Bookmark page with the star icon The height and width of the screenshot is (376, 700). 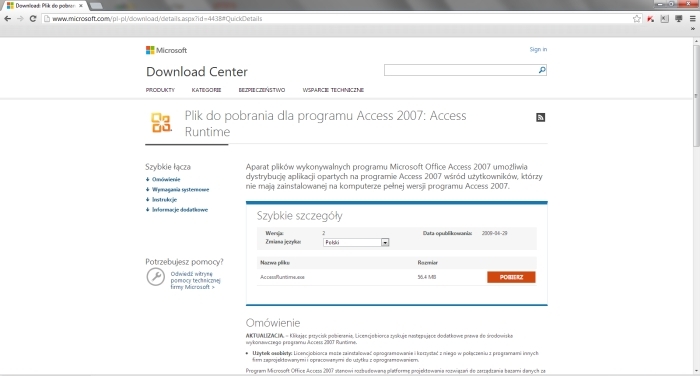coord(637,19)
